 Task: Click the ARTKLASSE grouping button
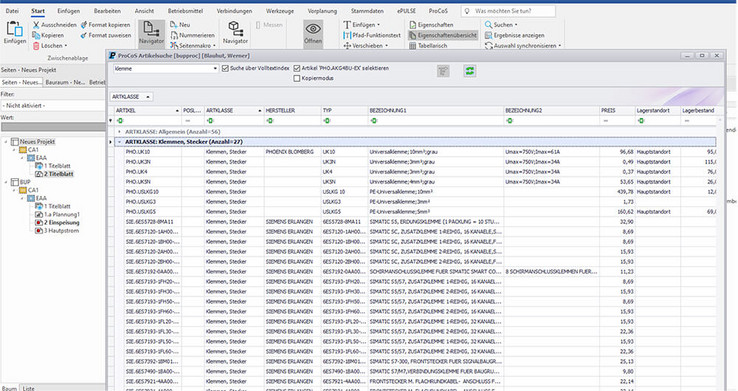click(131, 96)
